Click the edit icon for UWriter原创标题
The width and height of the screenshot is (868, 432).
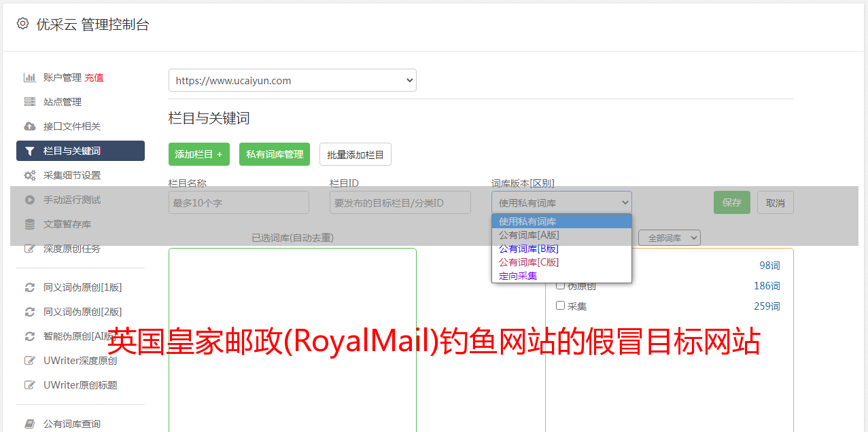tap(30, 385)
